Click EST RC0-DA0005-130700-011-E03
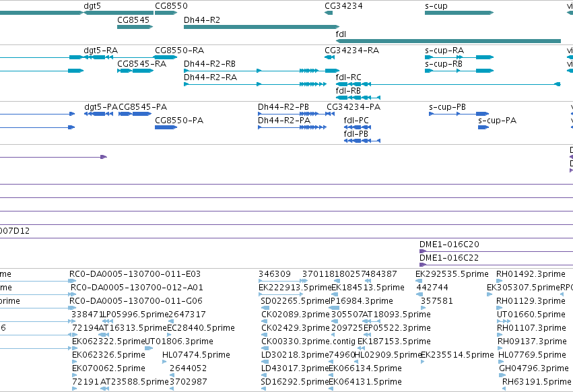Screen dimensions: 573x392 (x=135, y=274)
